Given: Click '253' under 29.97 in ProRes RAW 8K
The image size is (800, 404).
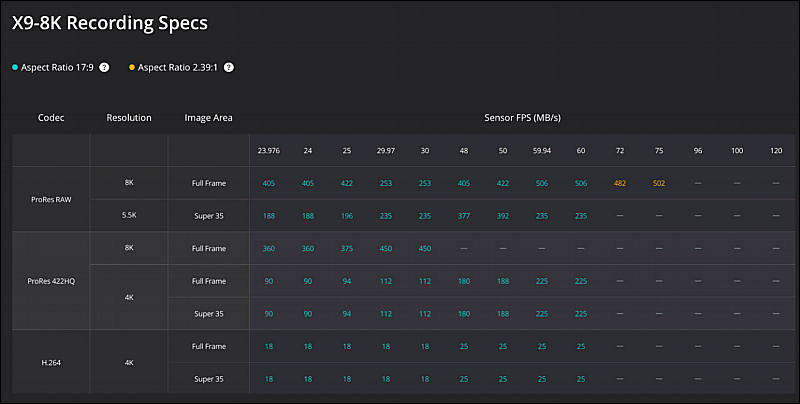Looking at the screenshot, I should 386,183.
